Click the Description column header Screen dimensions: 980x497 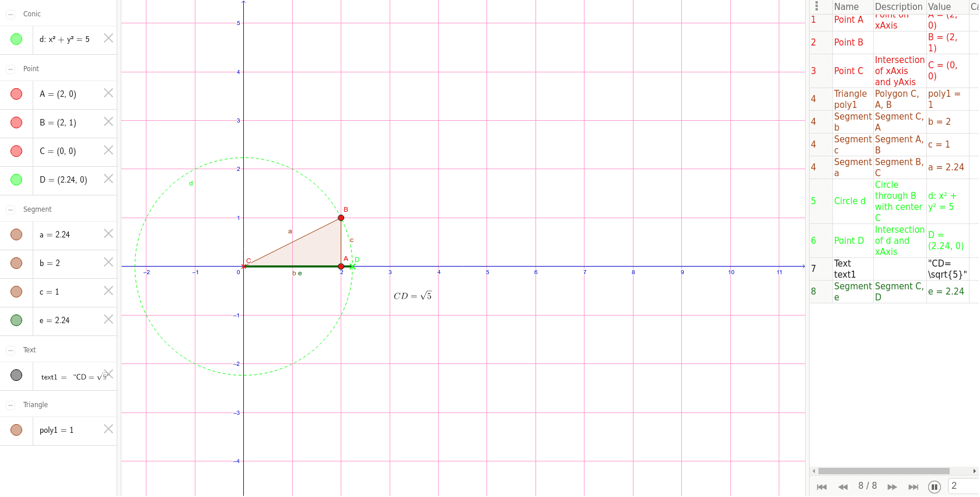click(x=898, y=6)
